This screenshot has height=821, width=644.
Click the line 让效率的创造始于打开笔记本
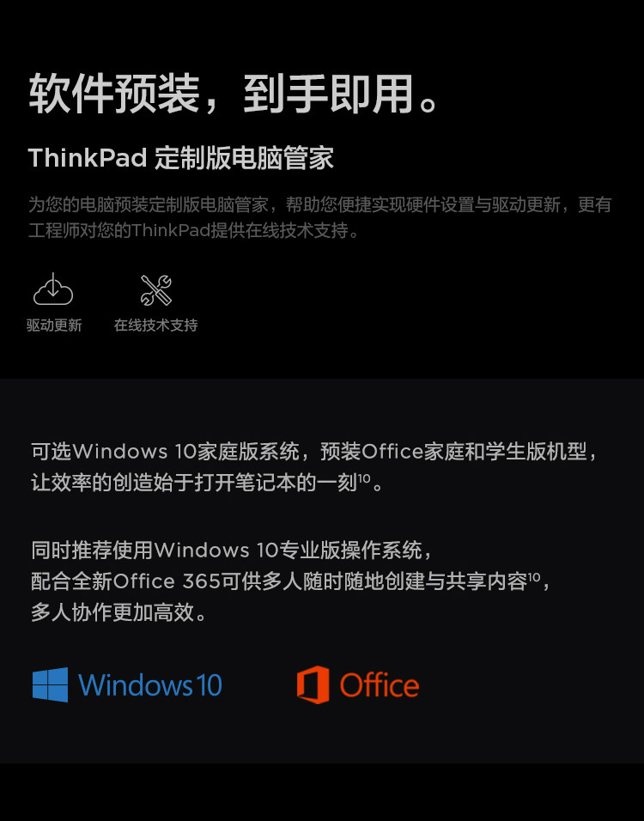pyautogui.click(x=207, y=483)
